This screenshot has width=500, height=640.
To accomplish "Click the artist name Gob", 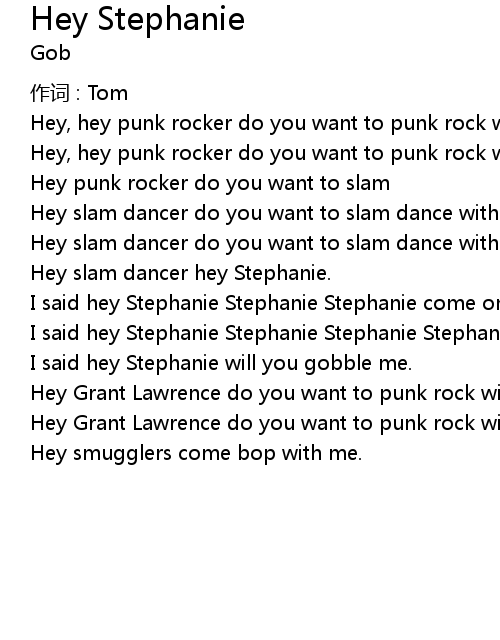I will click(51, 53).
